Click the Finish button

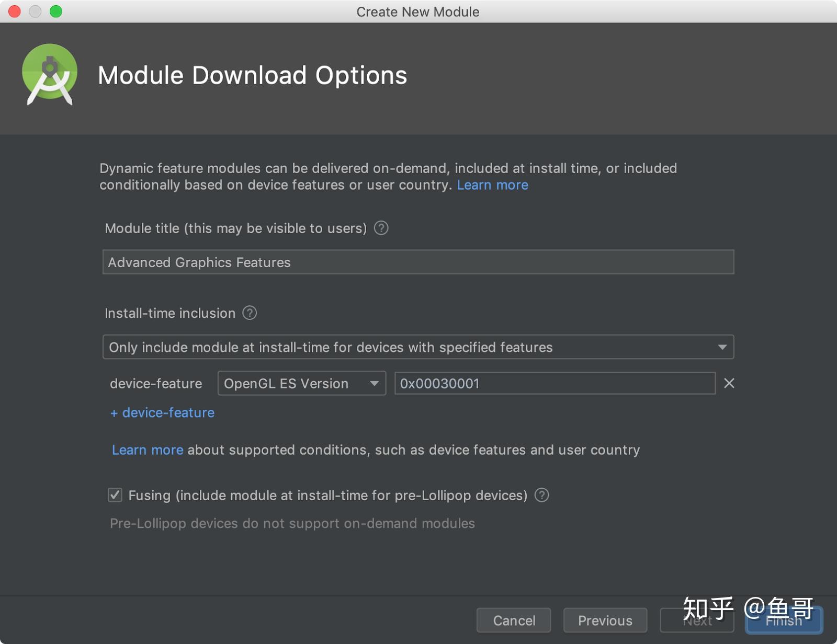(x=784, y=620)
